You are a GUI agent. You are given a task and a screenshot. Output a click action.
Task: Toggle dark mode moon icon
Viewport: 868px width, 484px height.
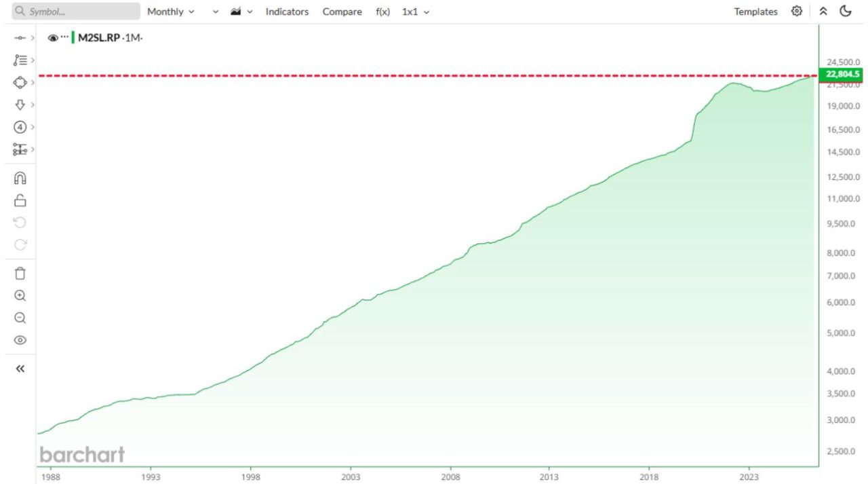pos(846,12)
